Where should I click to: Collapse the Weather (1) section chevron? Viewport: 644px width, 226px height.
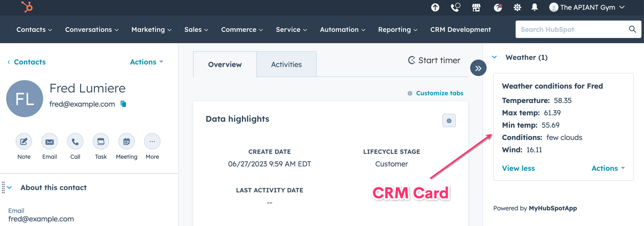click(x=494, y=57)
